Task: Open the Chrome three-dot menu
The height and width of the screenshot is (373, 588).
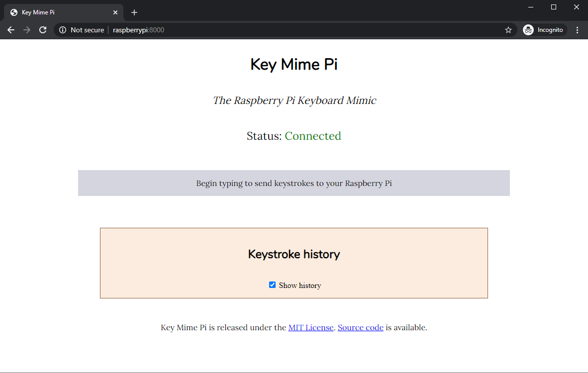Action: [577, 30]
